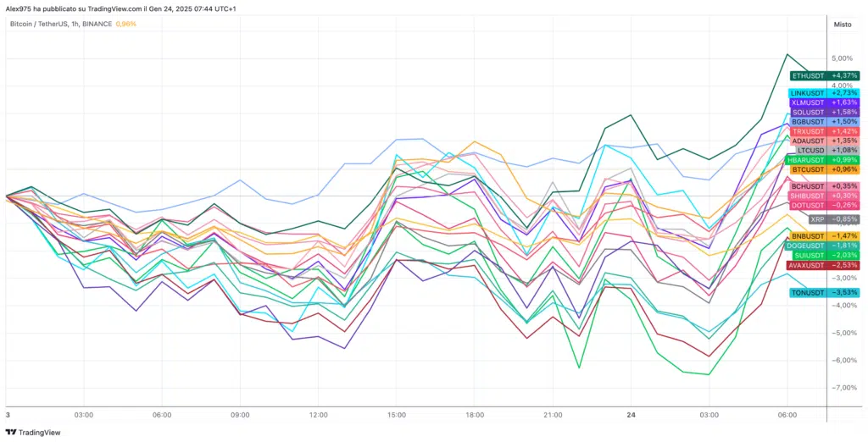Click the 5,00% price scale value
The image size is (868, 442).
click(842, 58)
